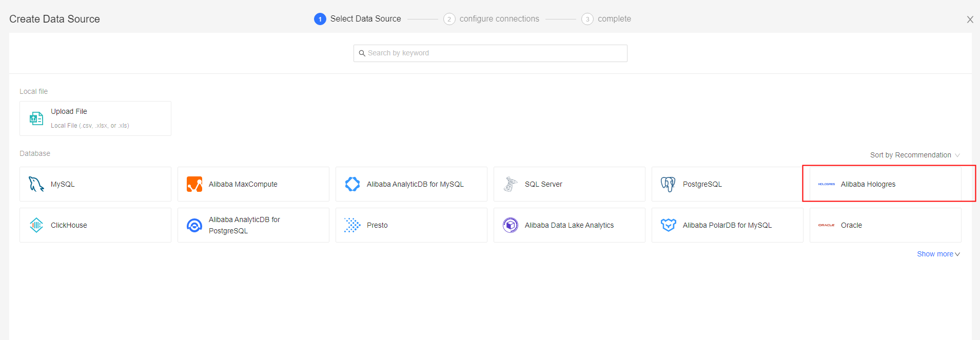
Task: Choose the MySQL label
Action: tap(63, 184)
